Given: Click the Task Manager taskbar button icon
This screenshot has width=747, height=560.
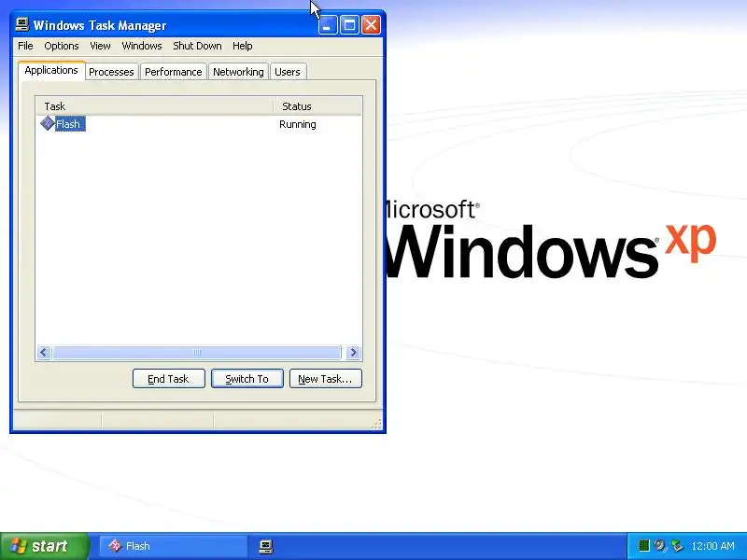Looking at the screenshot, I should click(266, 546).
